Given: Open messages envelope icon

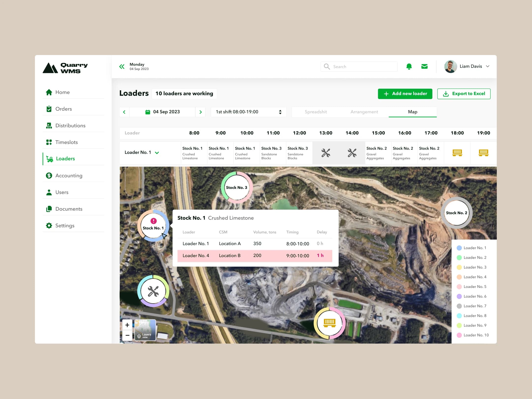Looking at the screenshot, I should (424, 66).
